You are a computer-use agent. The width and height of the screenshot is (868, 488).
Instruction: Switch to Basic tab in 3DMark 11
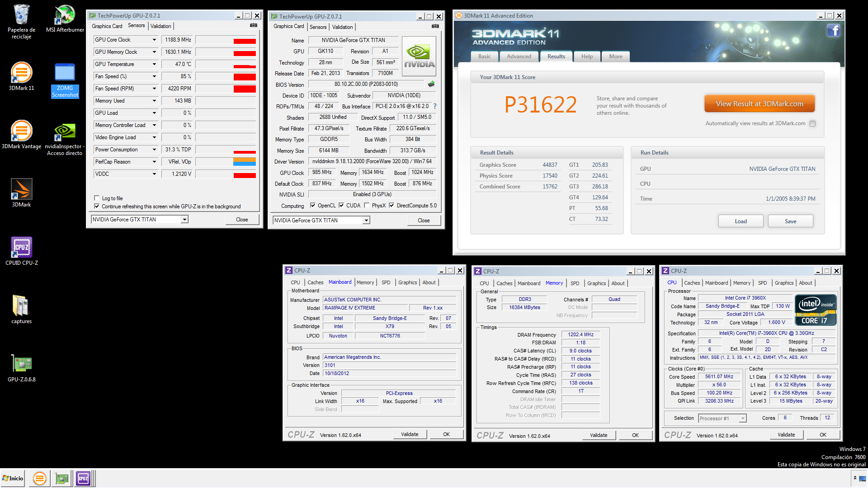(485, 56)
